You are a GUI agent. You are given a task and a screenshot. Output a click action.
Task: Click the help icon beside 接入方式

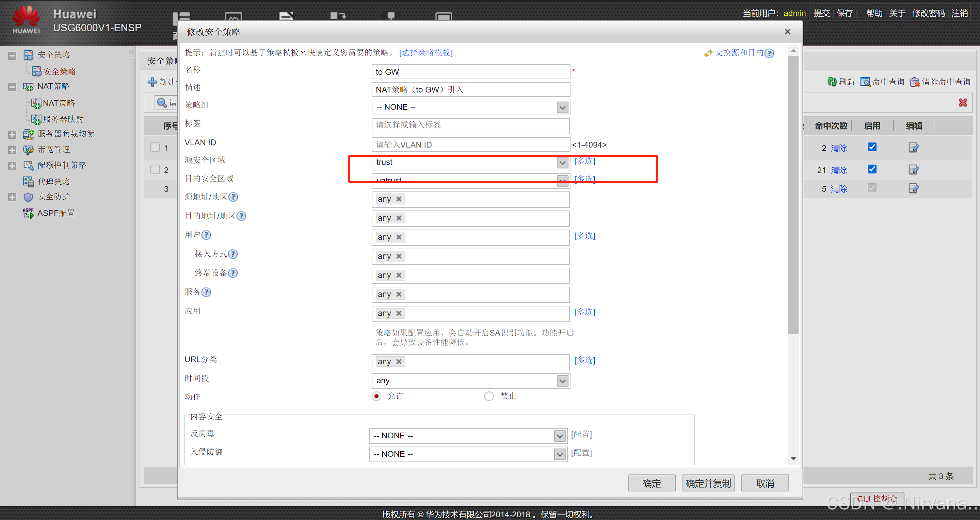pos(233,254)
